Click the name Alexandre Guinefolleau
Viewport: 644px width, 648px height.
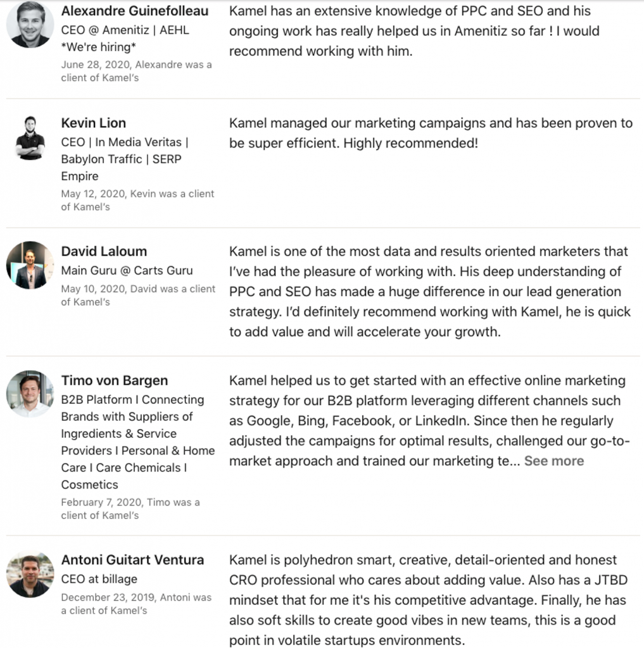pos(135,11)
